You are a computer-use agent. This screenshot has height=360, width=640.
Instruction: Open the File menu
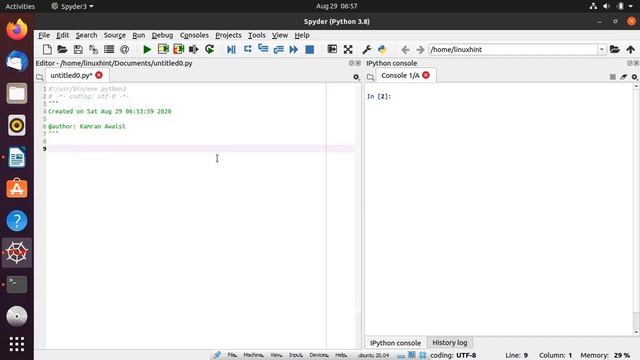tap(44, 35)
